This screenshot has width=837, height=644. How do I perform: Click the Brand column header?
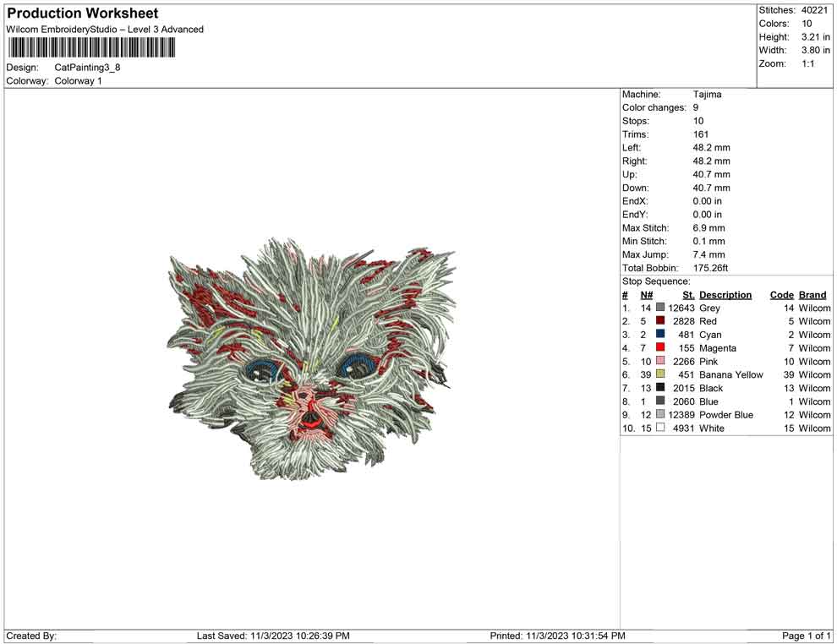pos(812,295)
